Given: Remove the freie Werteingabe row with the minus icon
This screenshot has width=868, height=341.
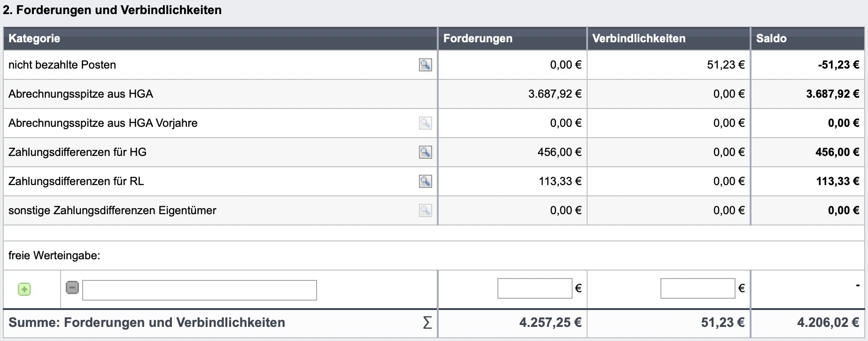Looking at the screenshot, I should pos(72,287).
